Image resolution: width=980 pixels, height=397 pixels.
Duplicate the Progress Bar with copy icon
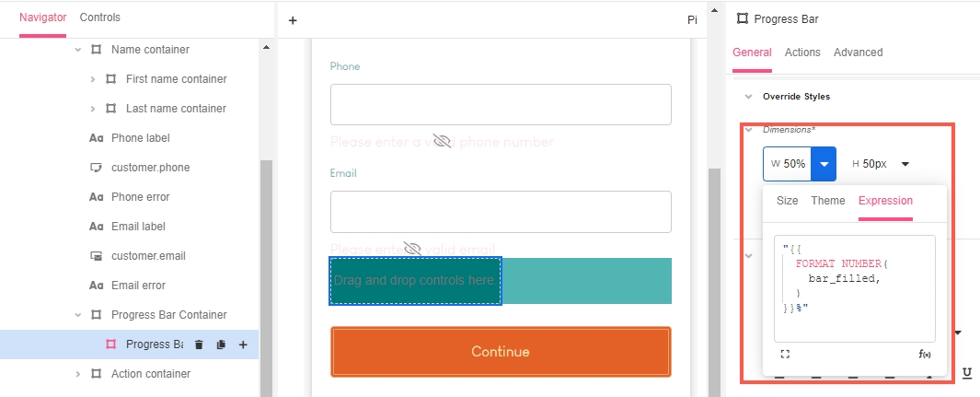tap(221, 344)
